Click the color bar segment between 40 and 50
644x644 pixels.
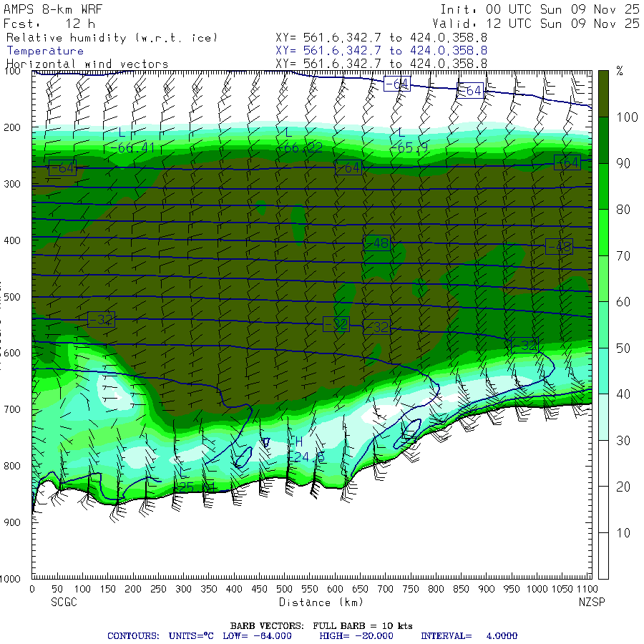coord(603,371)
